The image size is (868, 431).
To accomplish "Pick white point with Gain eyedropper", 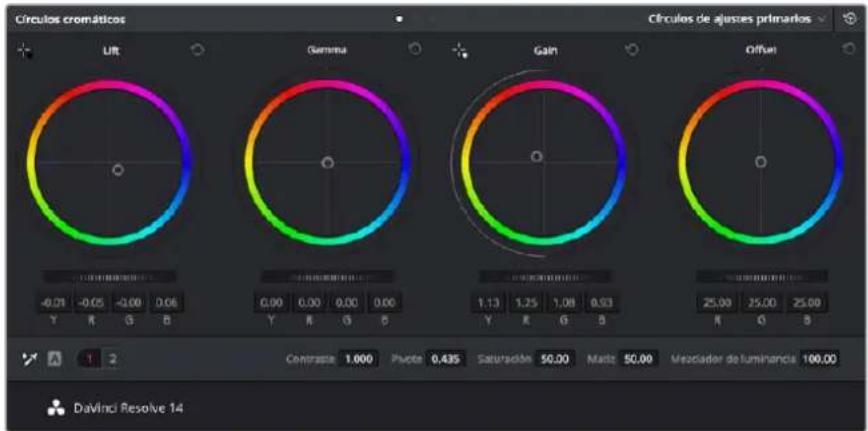I will point(459,51).
